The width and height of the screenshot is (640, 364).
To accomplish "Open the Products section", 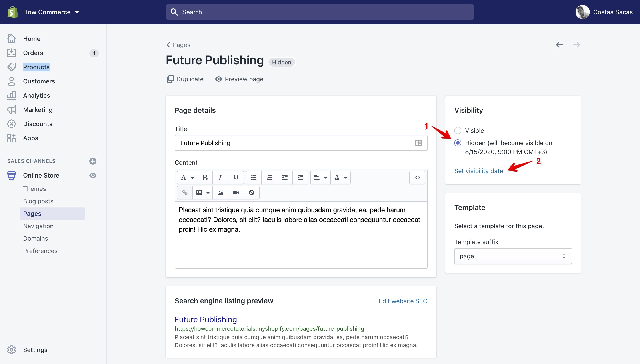I will pos(36,67).
